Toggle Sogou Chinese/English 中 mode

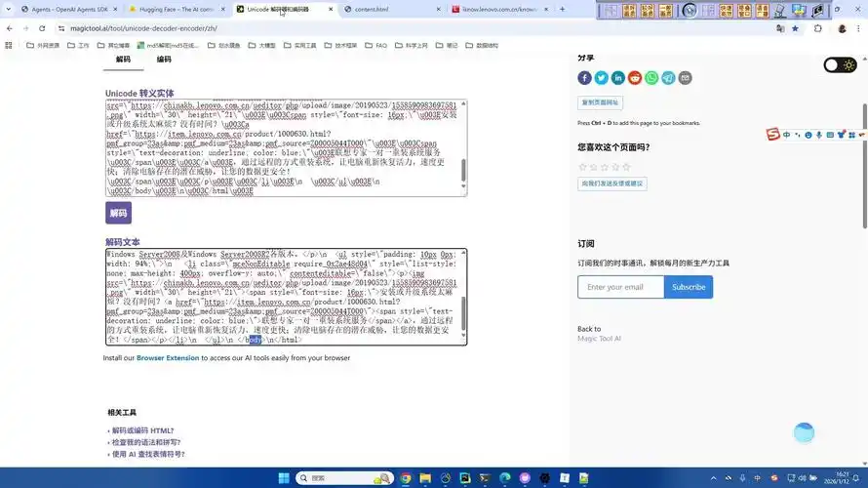tap(787, 135)
